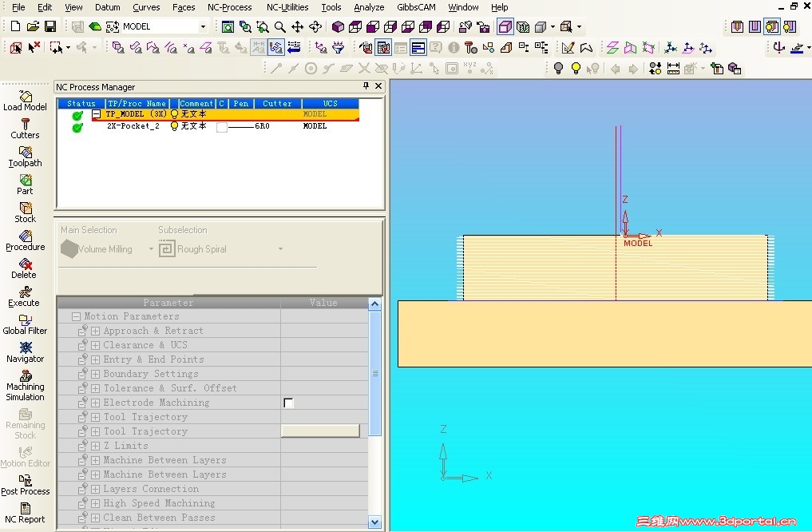812x532 pixels.
Task: Expand Boundary Settings parameters
Action: [x=95, y=374]
